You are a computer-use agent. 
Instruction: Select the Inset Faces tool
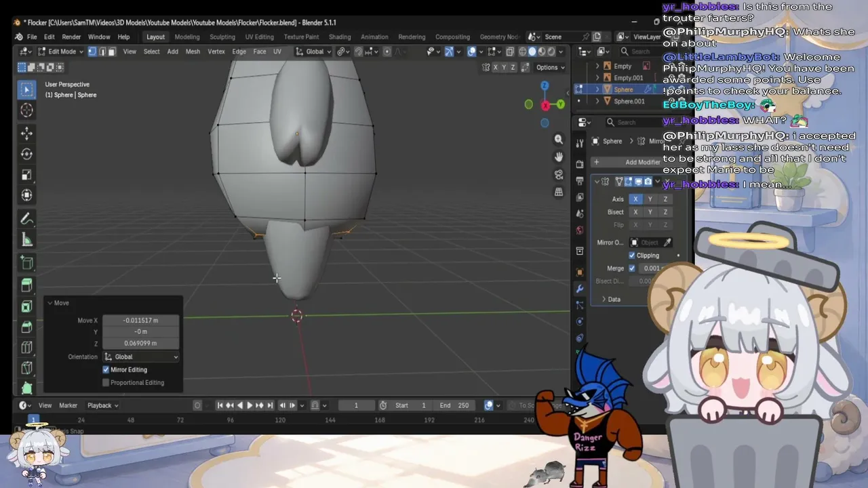[x=26, y=306]
